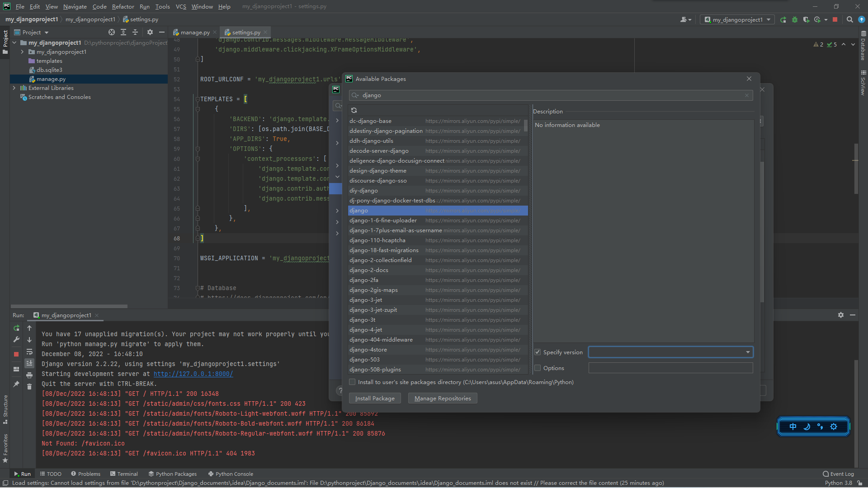Image resolution: width=868 pixels, height=488 pixels.
Task: Click the trash clear output icon
Action: (29, 386)
